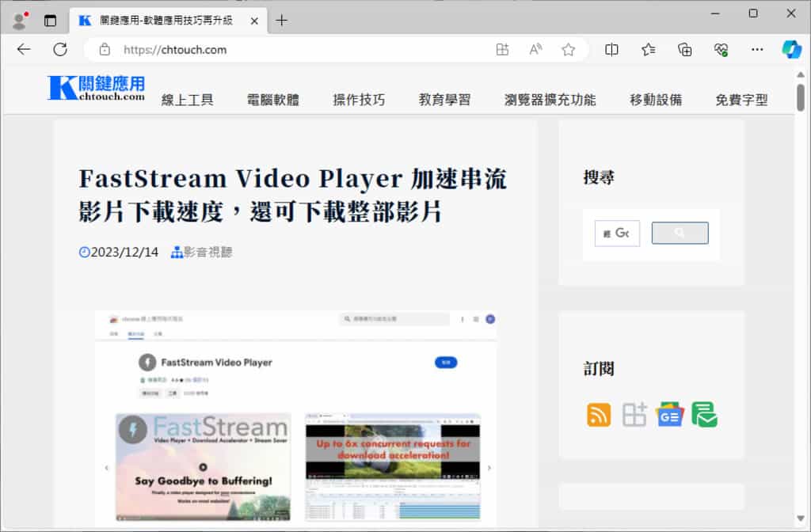Image resolution: width=811 pixels, height=532 pixels.
Task: Add page to favorites star icon
Action: point(569,50)
